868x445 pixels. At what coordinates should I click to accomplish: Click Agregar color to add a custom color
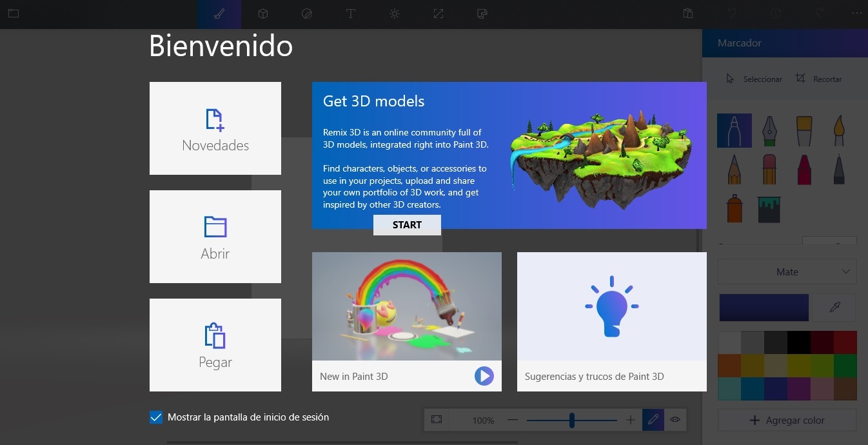pos(787,420)
